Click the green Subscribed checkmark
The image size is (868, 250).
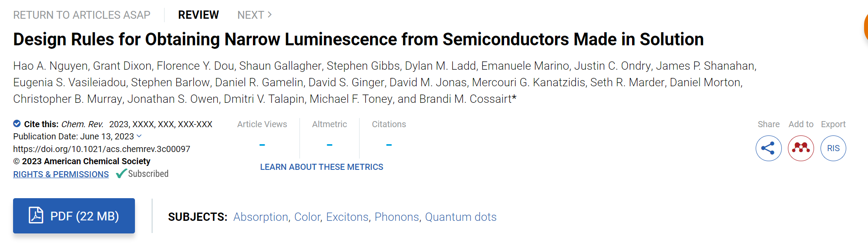(x=121, y=174)
